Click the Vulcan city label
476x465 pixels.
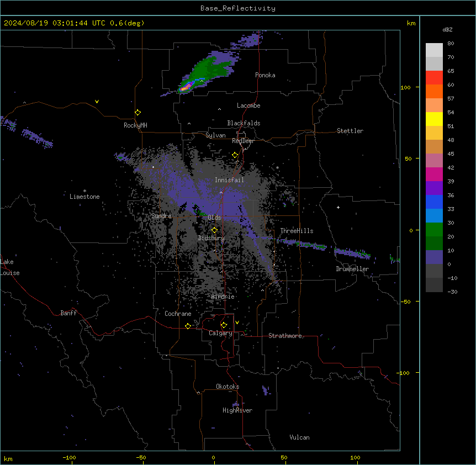(x=299, y=437)
